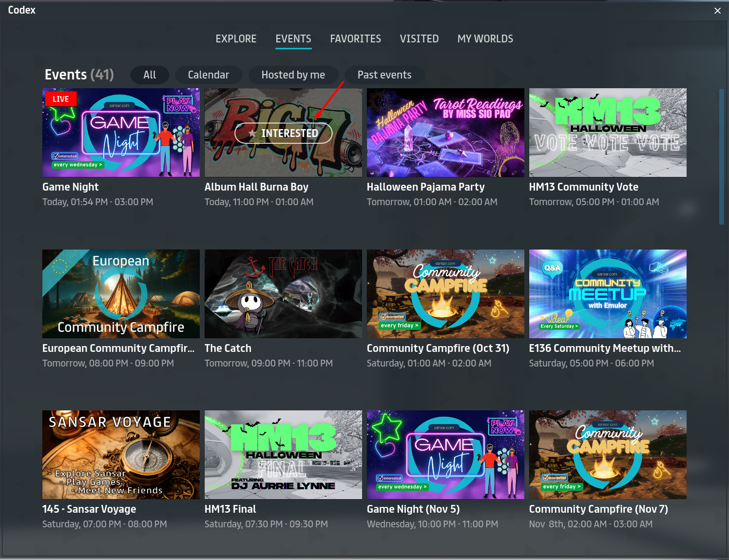Image resolution: width=729 pixels, height=560 pixels.
Task: Open the live Game Night thumbnail
Action: click(121, 133)
